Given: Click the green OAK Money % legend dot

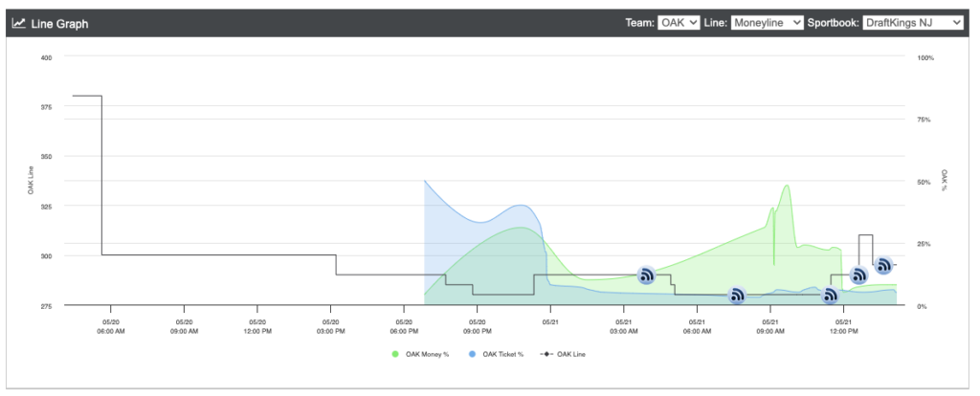Looking at the screenshot, I should [x=395, y=354].
